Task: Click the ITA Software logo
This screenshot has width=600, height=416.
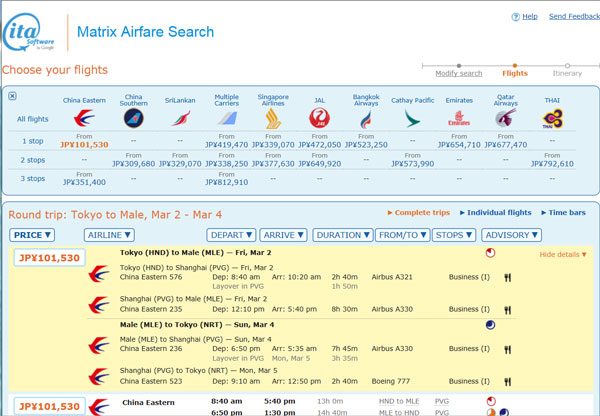Action: click(29, 32)
